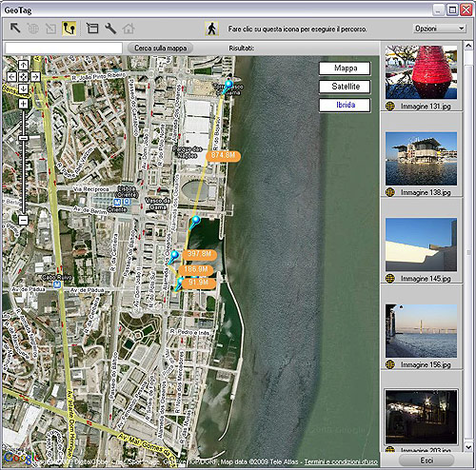Screen dimensions: 476x470
Task: Focus the map search text field
Action: click(64, 49)
